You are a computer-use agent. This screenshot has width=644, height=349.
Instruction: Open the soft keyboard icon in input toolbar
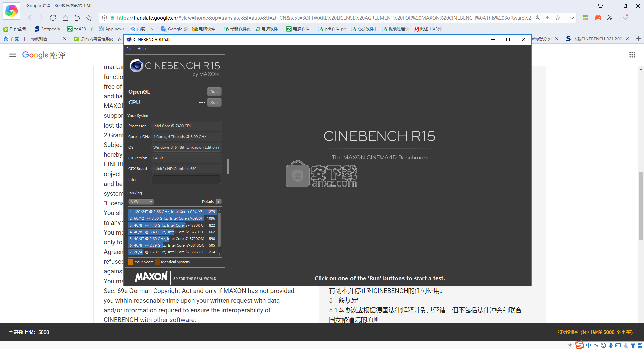(618, 345)
